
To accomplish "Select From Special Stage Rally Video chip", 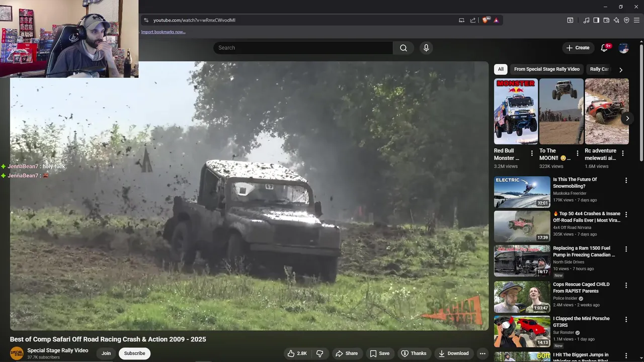I will (547, 69).
